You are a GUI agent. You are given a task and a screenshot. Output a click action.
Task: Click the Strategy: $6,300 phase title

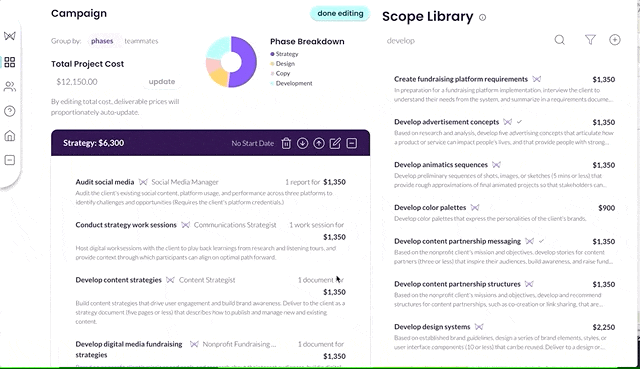point(93,143)
